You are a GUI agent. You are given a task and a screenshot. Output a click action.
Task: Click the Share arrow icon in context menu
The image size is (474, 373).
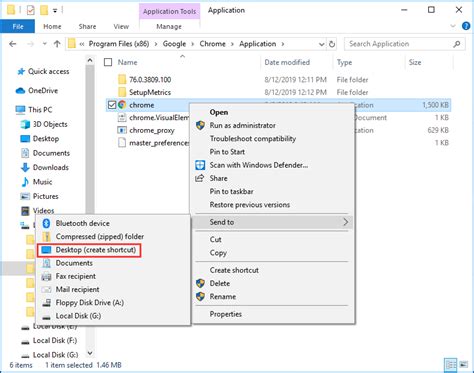click(x=200, y=178)
